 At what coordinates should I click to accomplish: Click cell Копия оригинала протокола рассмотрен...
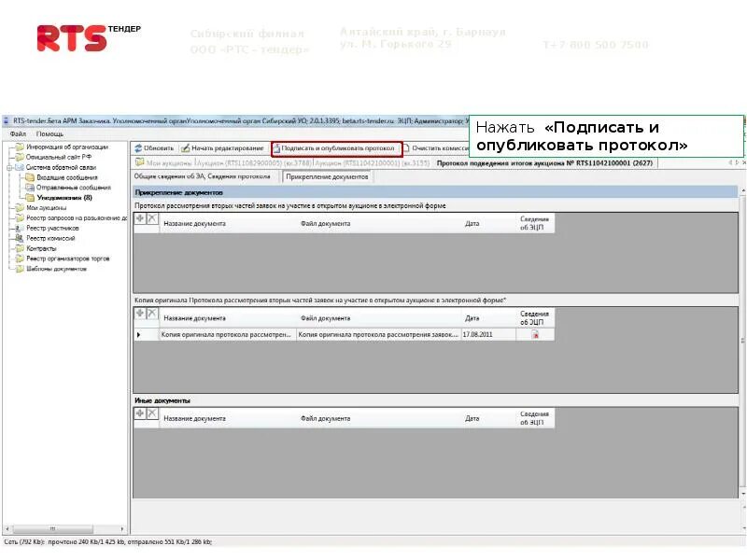227,335
